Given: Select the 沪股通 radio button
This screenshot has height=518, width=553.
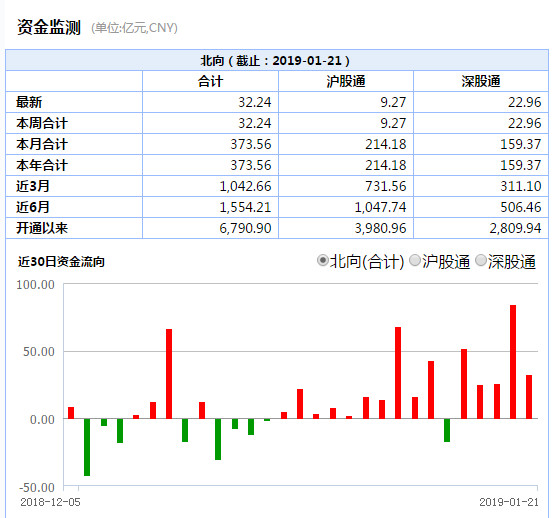Looking at the screenshot, I should (x=415, y=261).
